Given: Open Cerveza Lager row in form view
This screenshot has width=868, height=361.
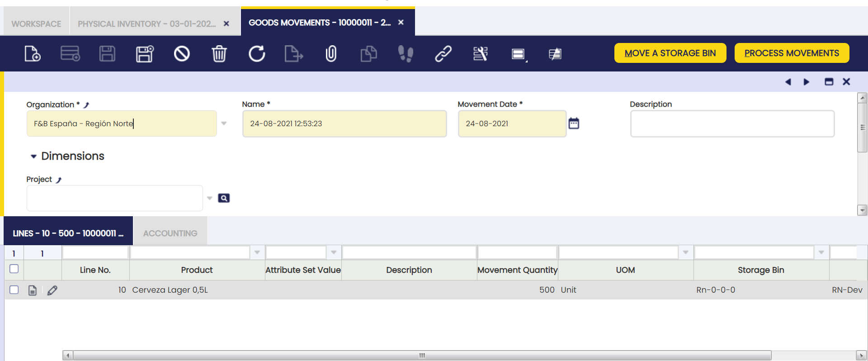Looking at the screenshot, I should tap(33, 290).
